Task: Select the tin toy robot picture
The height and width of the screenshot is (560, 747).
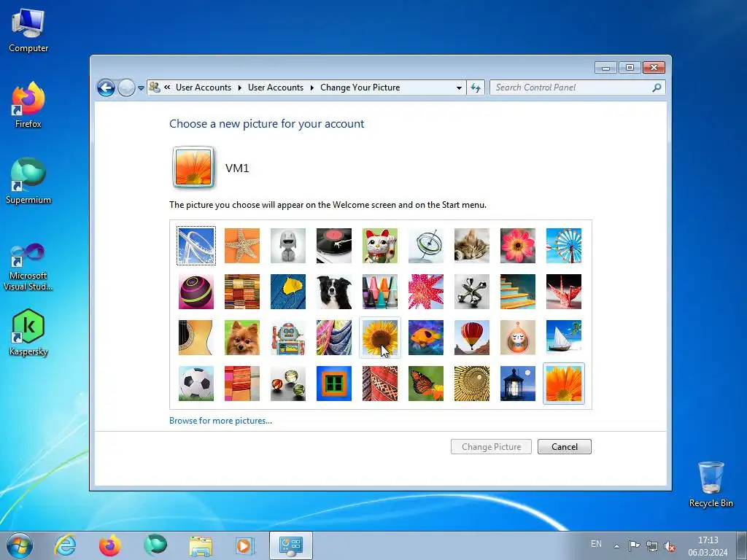Action: pos(288,338)
